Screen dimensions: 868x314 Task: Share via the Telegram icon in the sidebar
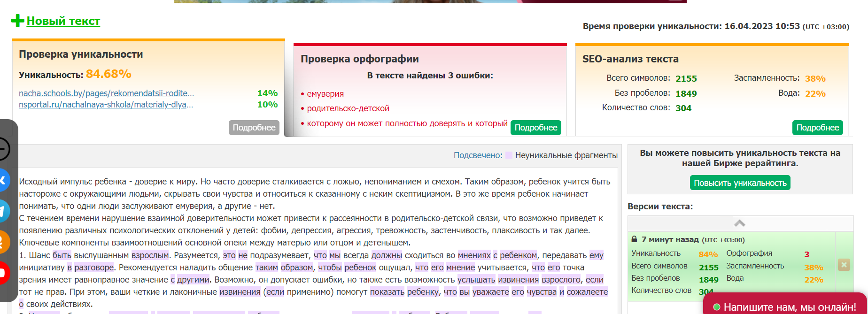[3, 211]
